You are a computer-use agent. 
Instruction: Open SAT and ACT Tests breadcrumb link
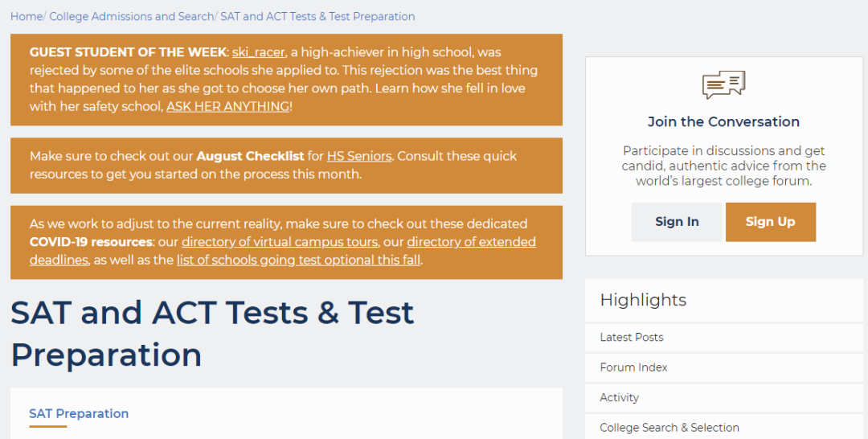pos(317,16)
